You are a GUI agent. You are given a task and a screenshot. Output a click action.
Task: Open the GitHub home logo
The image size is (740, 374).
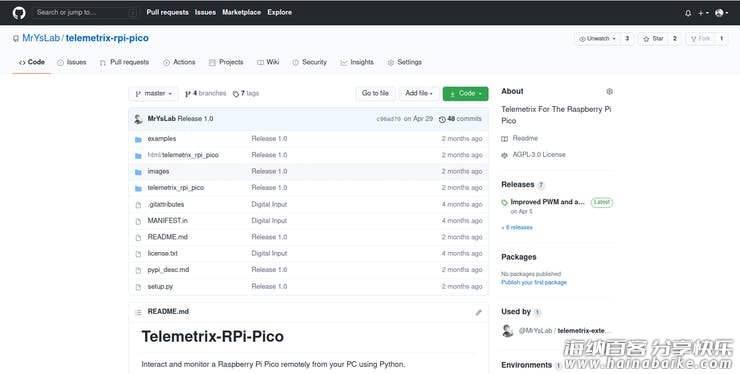pos(19,13)
